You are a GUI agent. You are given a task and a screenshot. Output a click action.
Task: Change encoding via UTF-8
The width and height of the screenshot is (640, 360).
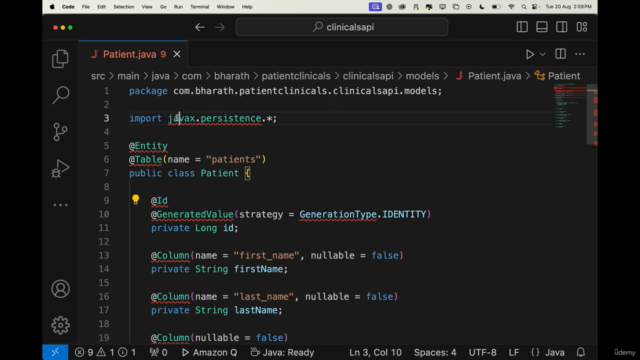tap(482, 352)
